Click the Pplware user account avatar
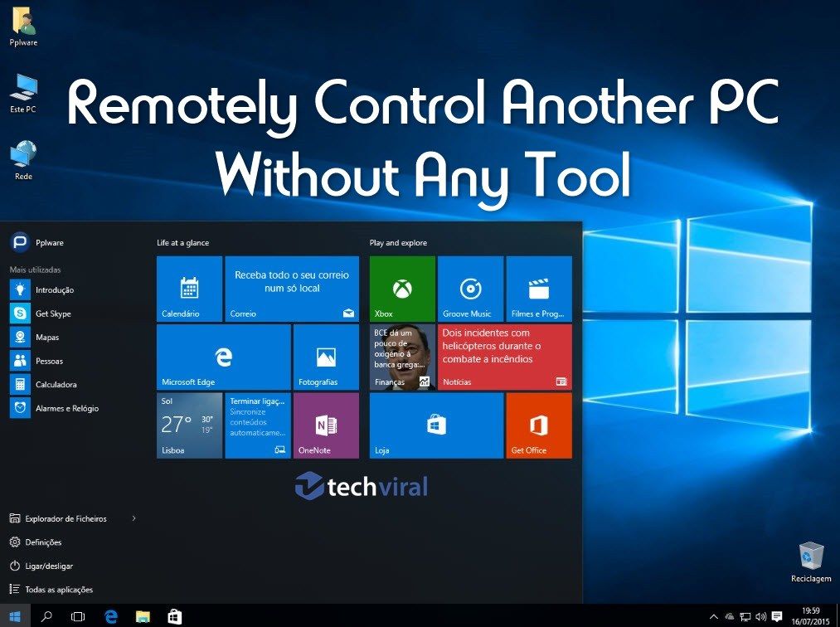840x627 pixels. [20, 242]
